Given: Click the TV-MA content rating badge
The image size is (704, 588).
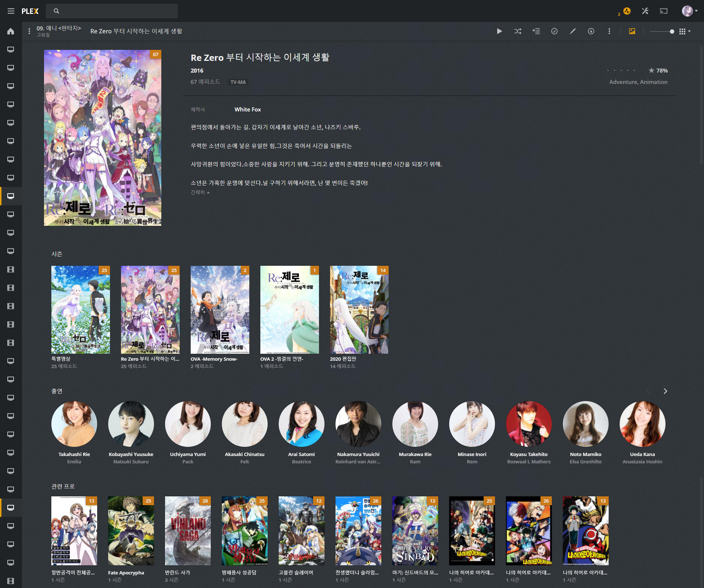Looking at the screenshot, I should coord(238,82).
